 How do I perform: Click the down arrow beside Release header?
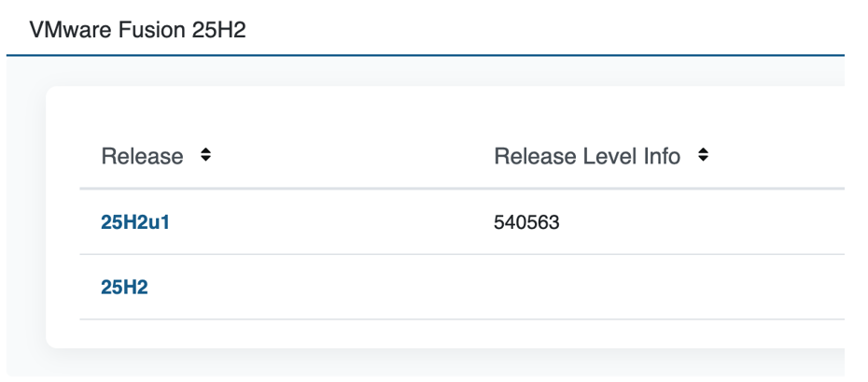[x=205, y=161]
